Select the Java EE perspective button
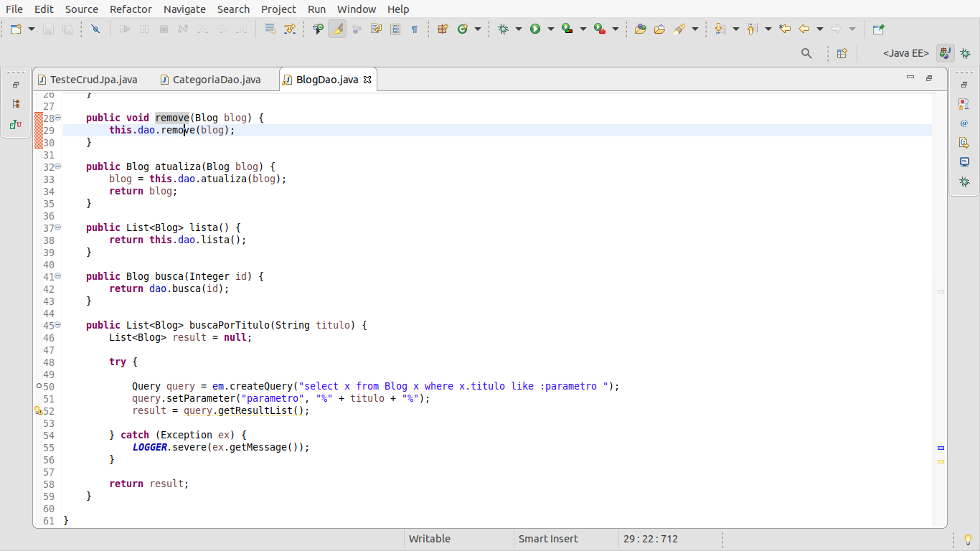 point(946,53)
